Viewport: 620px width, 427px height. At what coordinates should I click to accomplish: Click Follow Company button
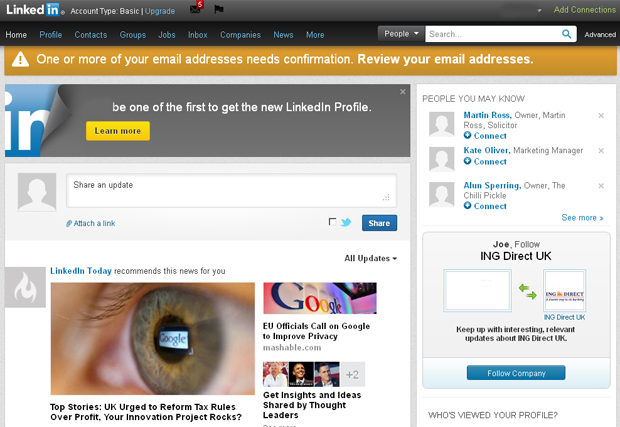[516, 373]
